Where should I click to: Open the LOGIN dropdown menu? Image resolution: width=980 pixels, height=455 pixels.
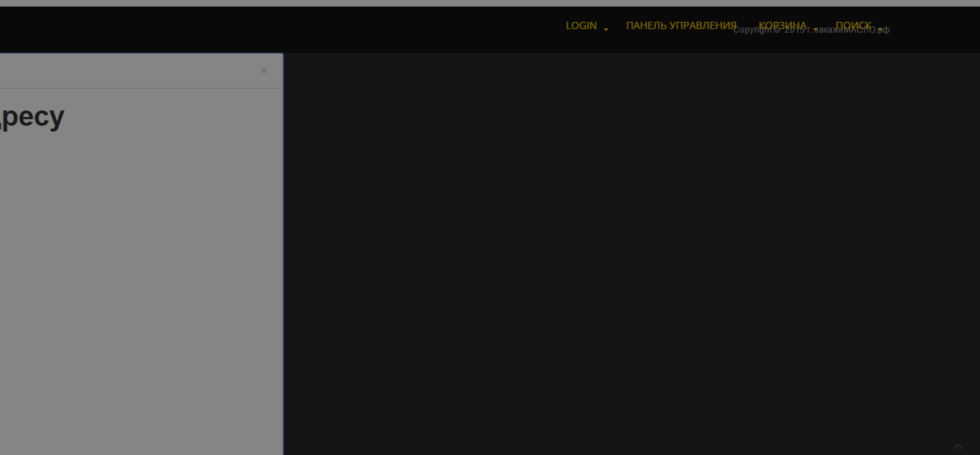pyautogui.click(x=586, y=26)
